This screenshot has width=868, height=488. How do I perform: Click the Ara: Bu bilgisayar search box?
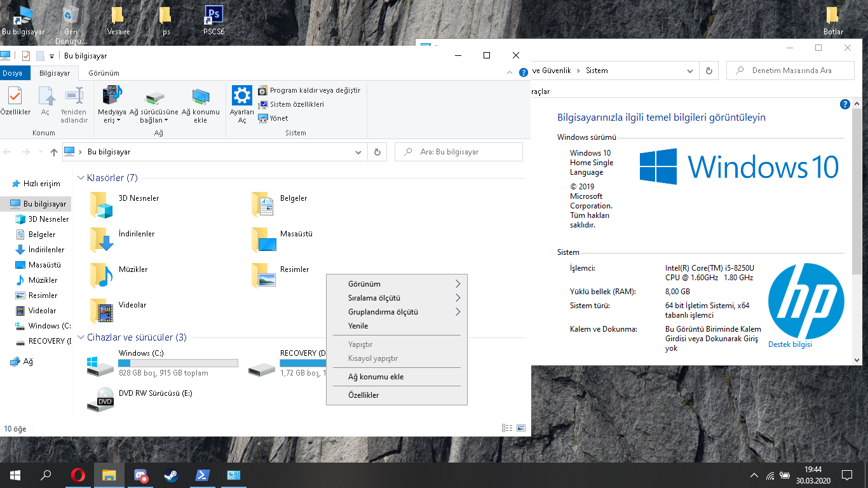coord(459,152)
